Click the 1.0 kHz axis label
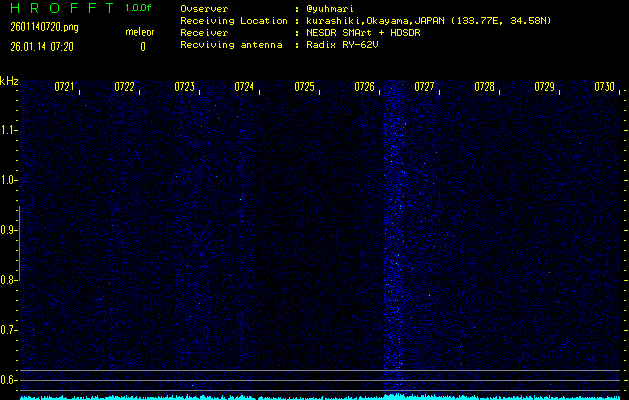Screen dimensions: 629x400 click(8, 180)
